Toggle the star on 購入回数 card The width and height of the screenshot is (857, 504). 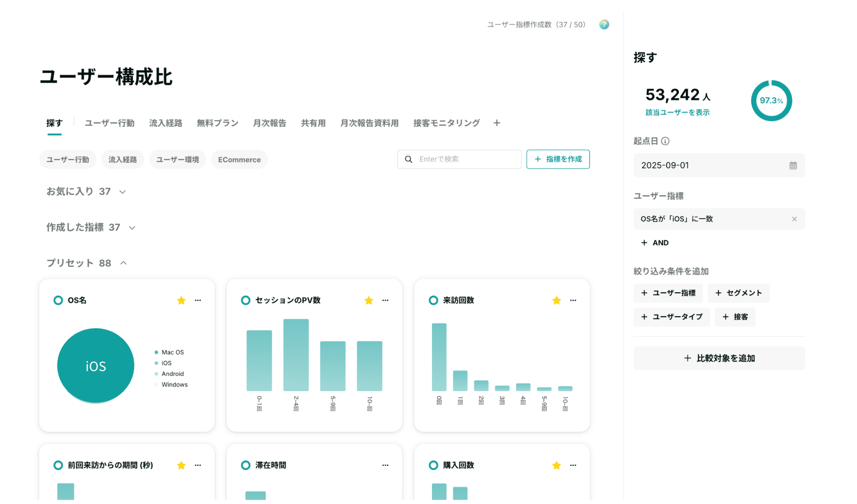(556, 465)
